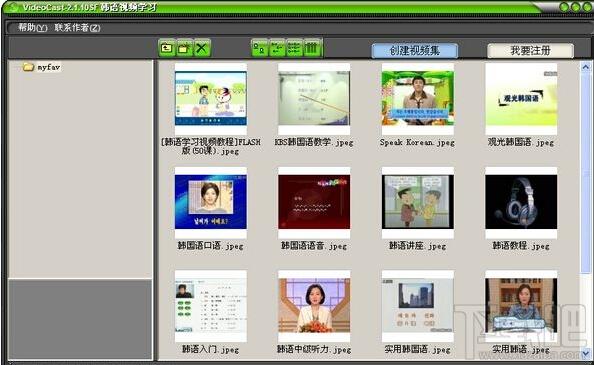Open the 帮助(Y) menu
The height and width of the screenshot is (365, 594).
pos(33,28)
